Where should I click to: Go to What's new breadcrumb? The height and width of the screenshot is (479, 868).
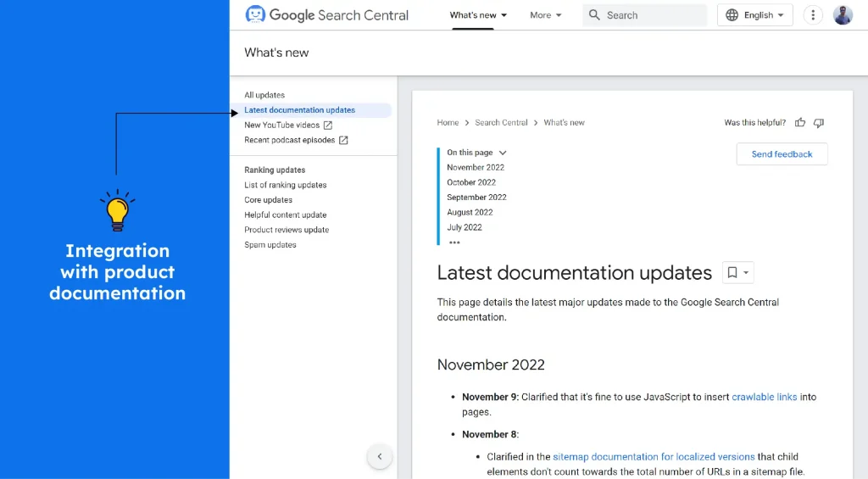[564, 122]
